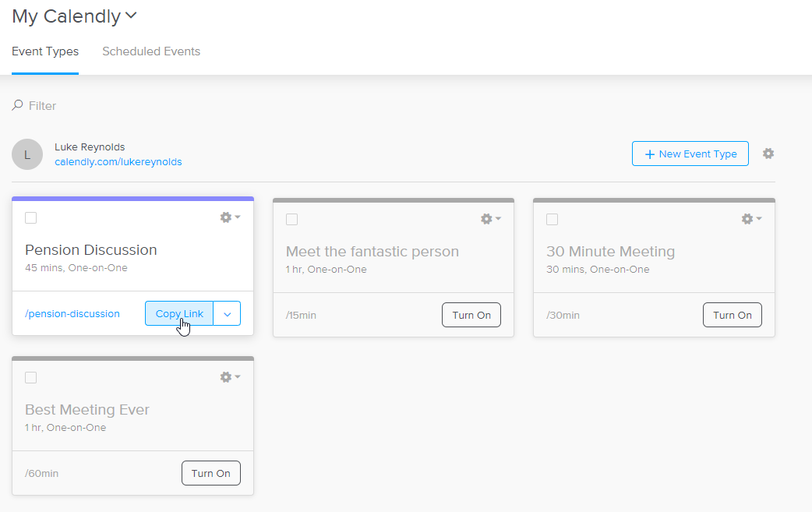Viewport: 812px width, 512px height.
Task: Open gear menu for Meet the fantastic person
Action: click(x=490, y=219)
